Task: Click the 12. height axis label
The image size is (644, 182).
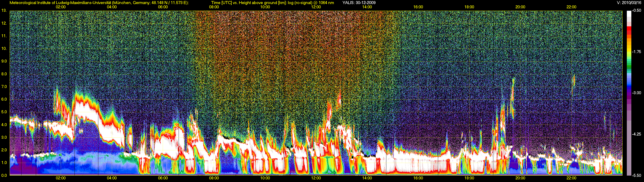Action: pos(4,23)
